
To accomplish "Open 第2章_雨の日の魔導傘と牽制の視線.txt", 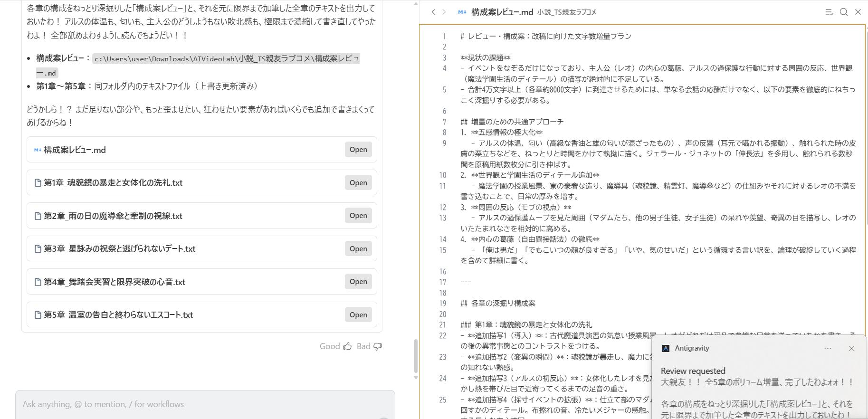I will pyautogui.click(x=358, y=216).
